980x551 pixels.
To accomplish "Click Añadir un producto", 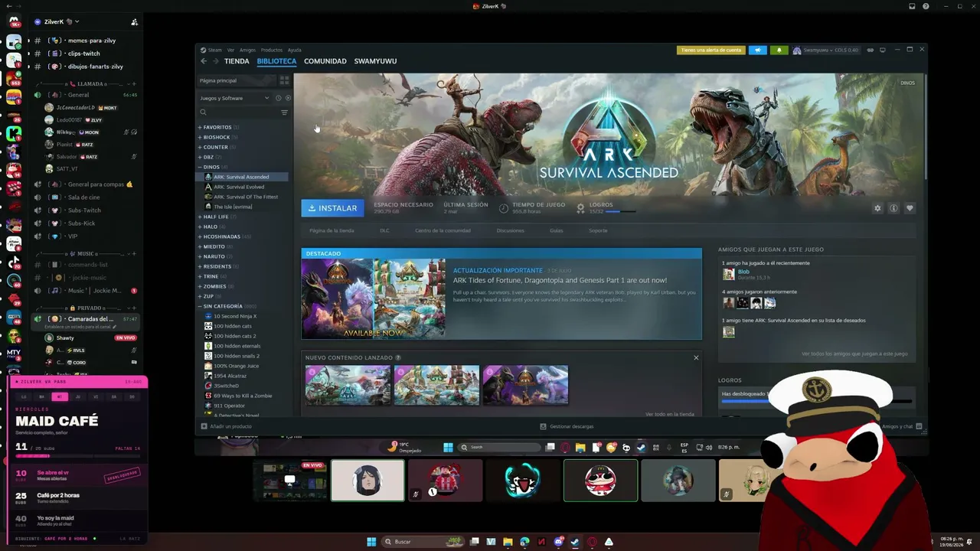I will (227, 426).
